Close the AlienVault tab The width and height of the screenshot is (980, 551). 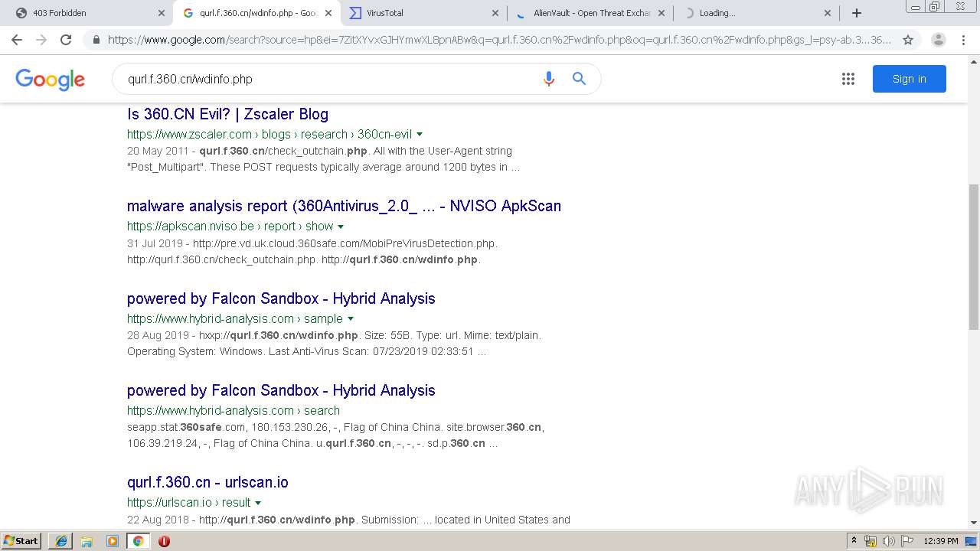(x=661, y=13)
